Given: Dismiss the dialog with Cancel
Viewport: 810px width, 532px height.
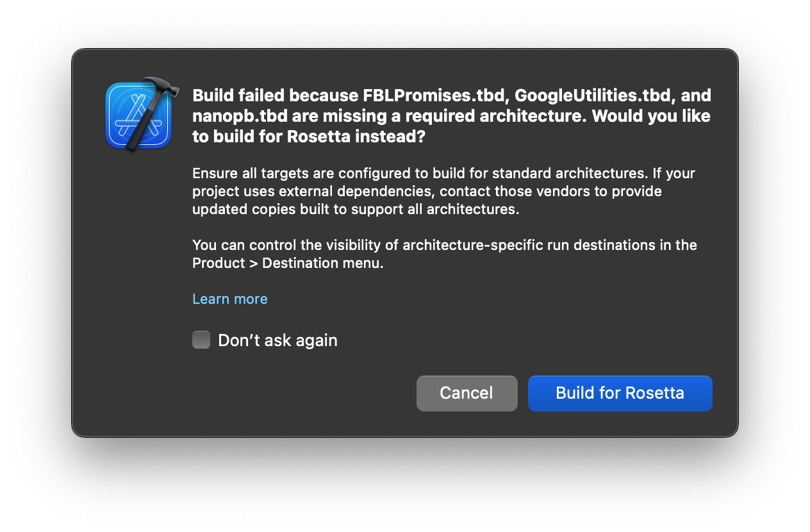Looking at the screenshot, I should (x=467, y=393).
